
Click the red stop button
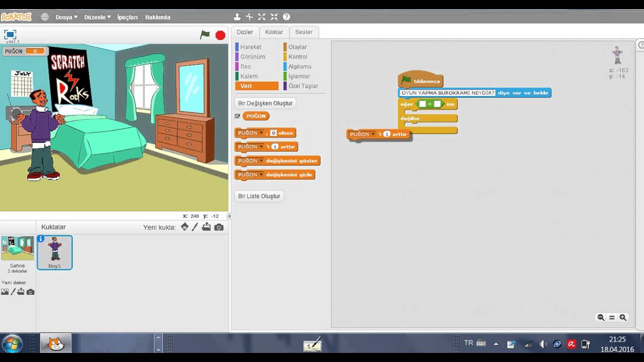coord(220,35)
